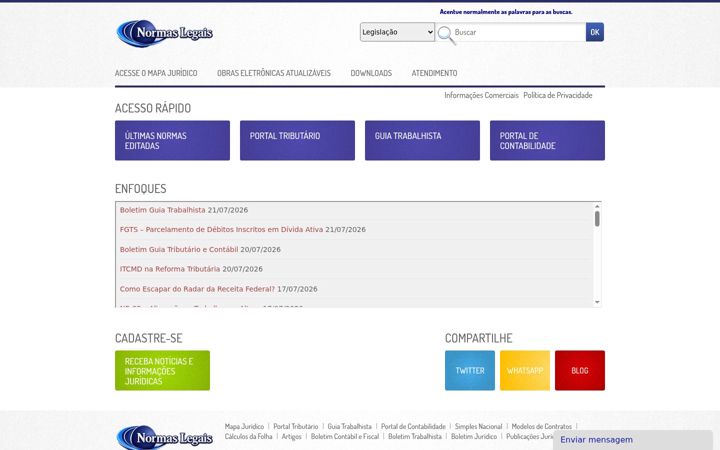Image resolution: width=720 pixels, height=450 pixels.
Task: Click the Normas Legais logo in header
Action: [164, 33]
